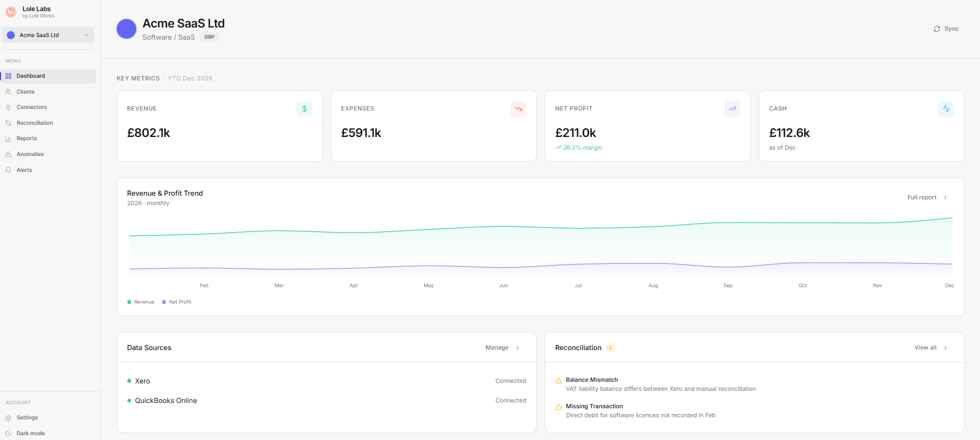Viewport: 980px width, 440px height.
Task: Click the purple Net Profit legend dot
Action: point(164,302)
